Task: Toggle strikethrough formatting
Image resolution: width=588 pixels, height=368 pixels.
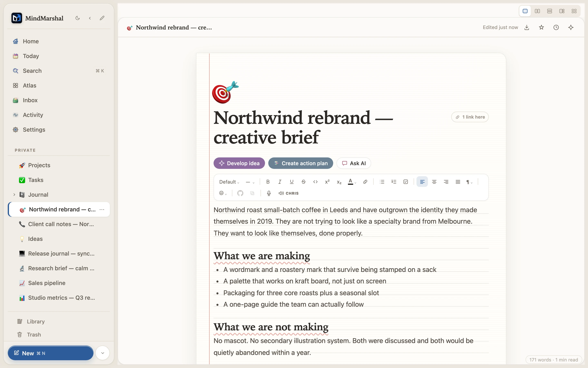Action: coord(303,182)
